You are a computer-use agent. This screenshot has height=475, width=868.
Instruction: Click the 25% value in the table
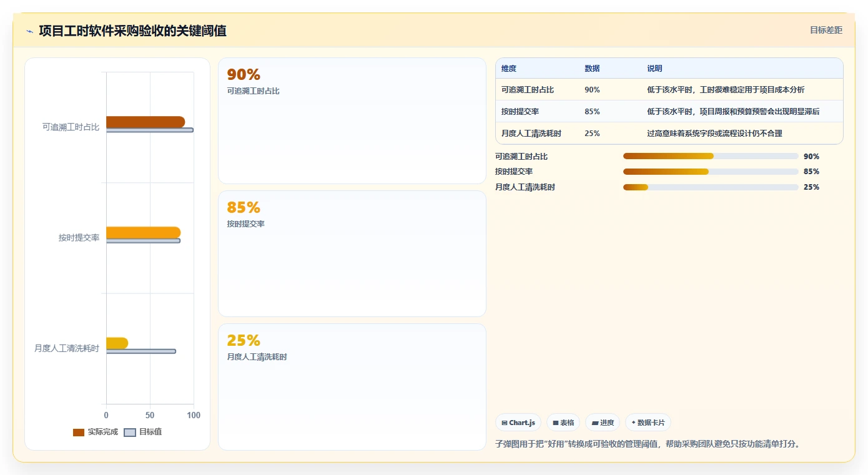click(x=592, y=134)
